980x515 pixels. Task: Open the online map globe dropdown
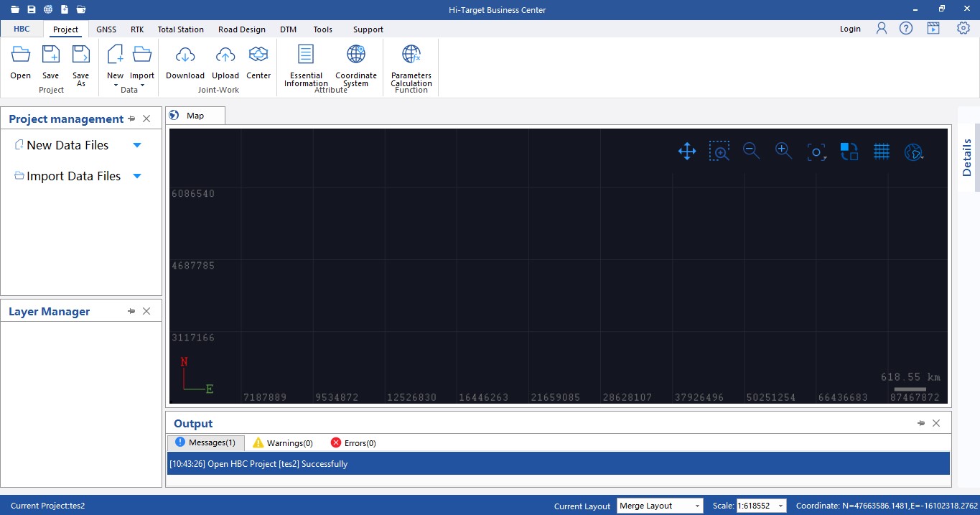click(x=914, y=152)
